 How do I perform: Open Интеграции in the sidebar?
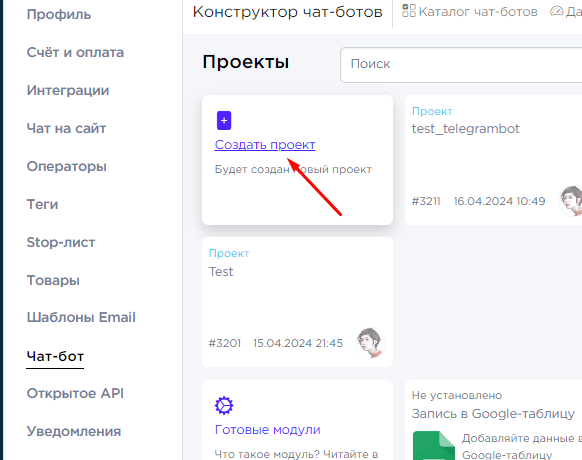[x=68, y=90]
